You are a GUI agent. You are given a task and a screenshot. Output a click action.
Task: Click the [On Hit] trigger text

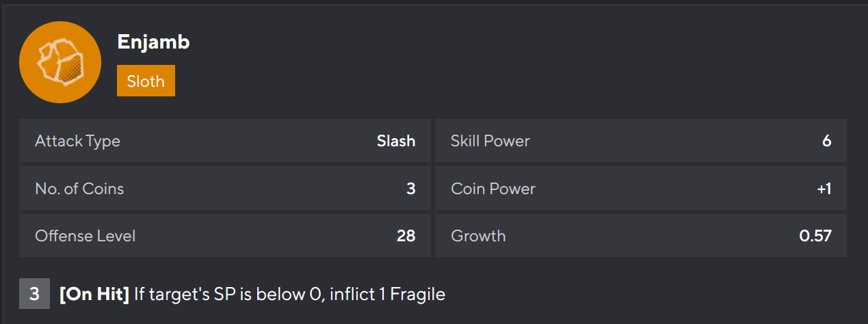pyautogui.click(x=94, y=295)
